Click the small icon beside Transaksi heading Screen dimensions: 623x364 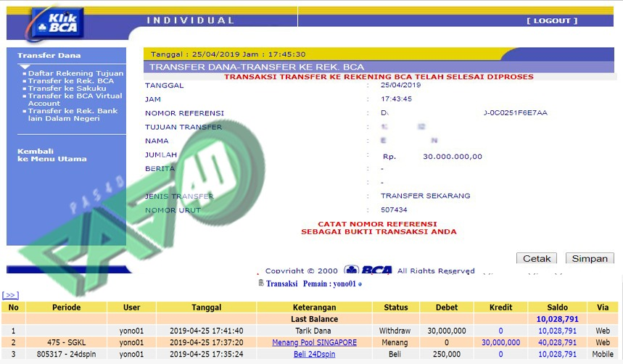[260, 283]
